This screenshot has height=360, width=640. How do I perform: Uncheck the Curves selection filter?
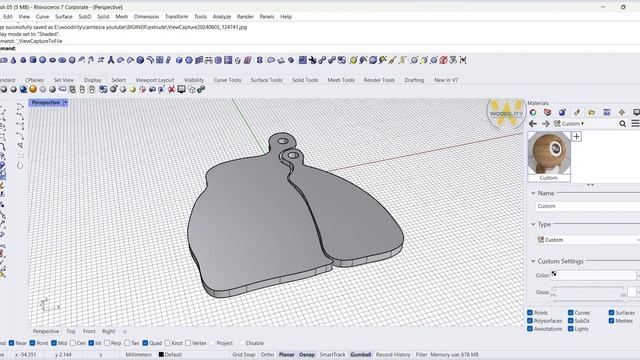pyautogui.click(x=571, y=313)
